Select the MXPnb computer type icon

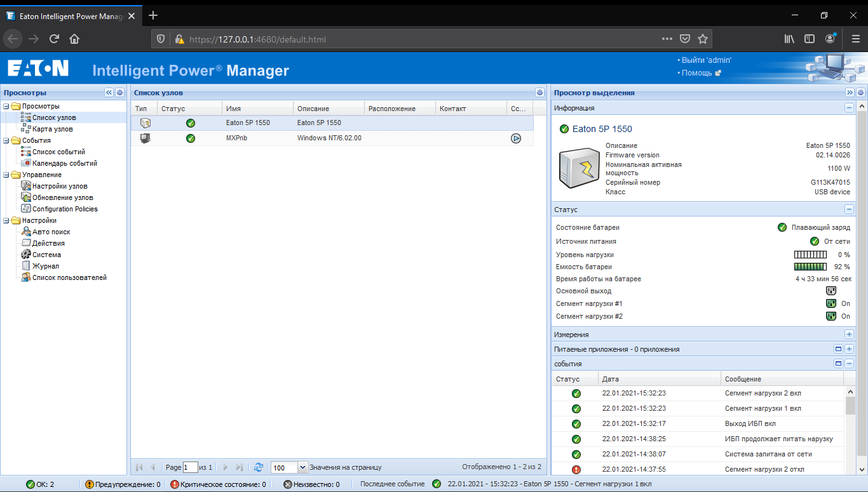[x=146, y=138]
